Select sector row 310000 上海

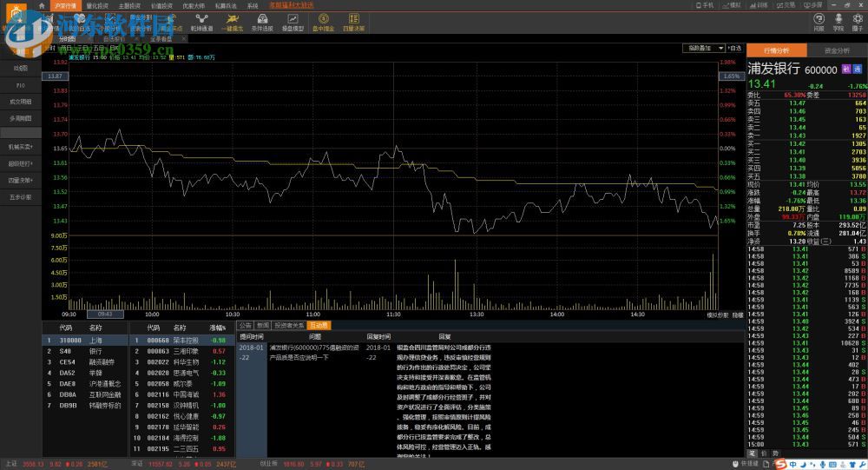click(85, 341)
